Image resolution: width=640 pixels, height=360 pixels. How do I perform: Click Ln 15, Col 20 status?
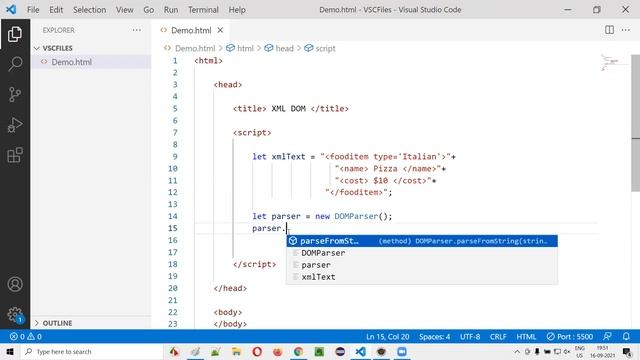click(x=387, y=336)
